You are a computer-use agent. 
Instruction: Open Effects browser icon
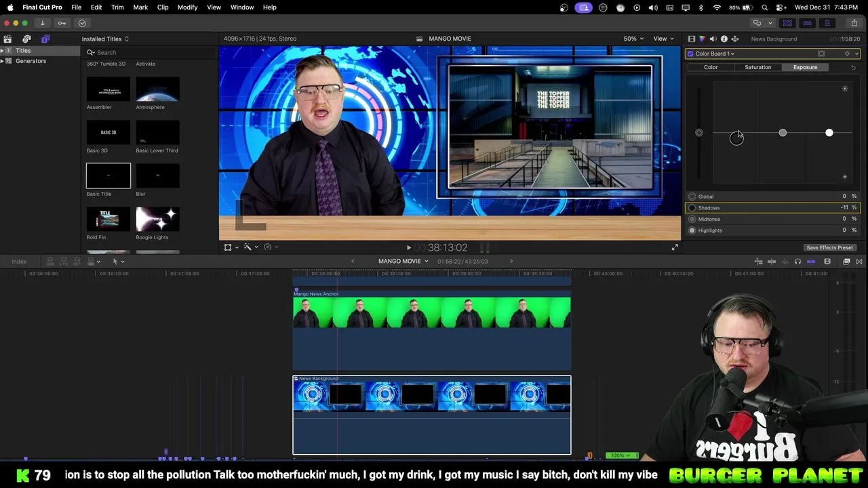[x=846, y=261]
